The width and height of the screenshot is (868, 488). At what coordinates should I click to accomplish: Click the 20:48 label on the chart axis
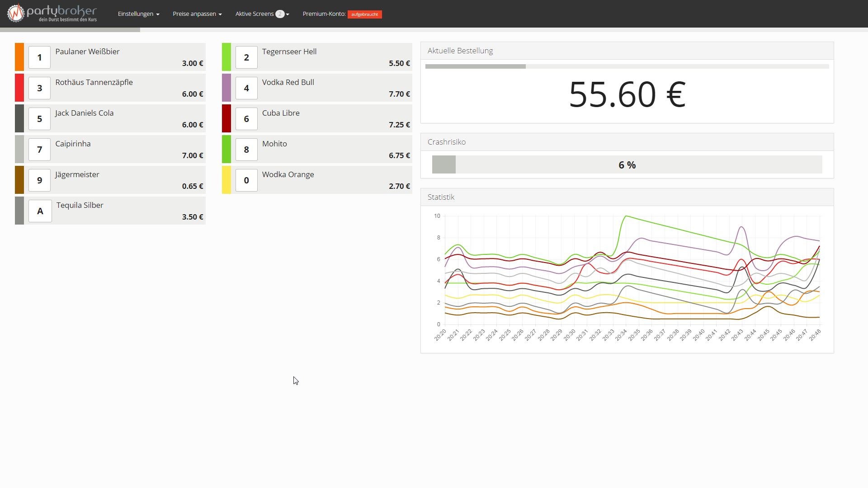coord(815,335)
